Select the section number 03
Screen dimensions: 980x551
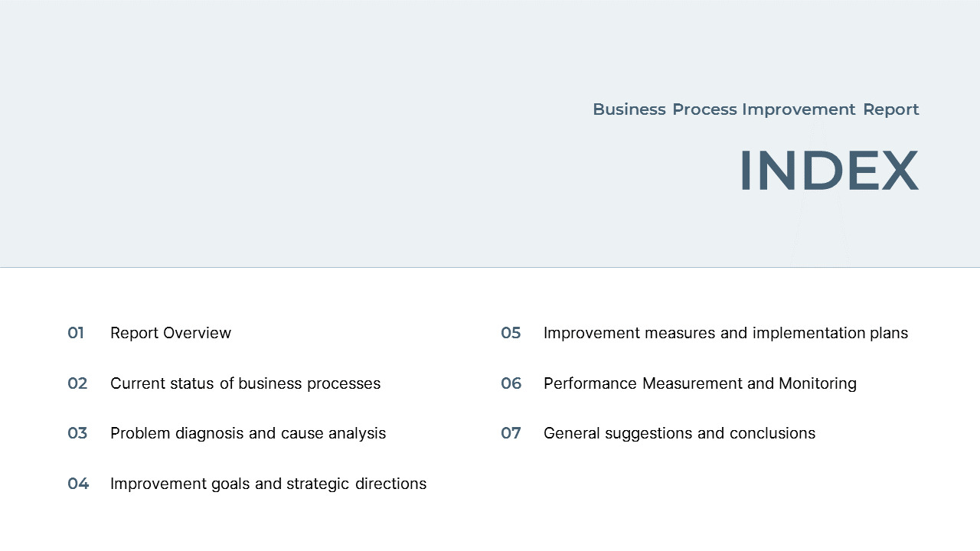[77, 433]
